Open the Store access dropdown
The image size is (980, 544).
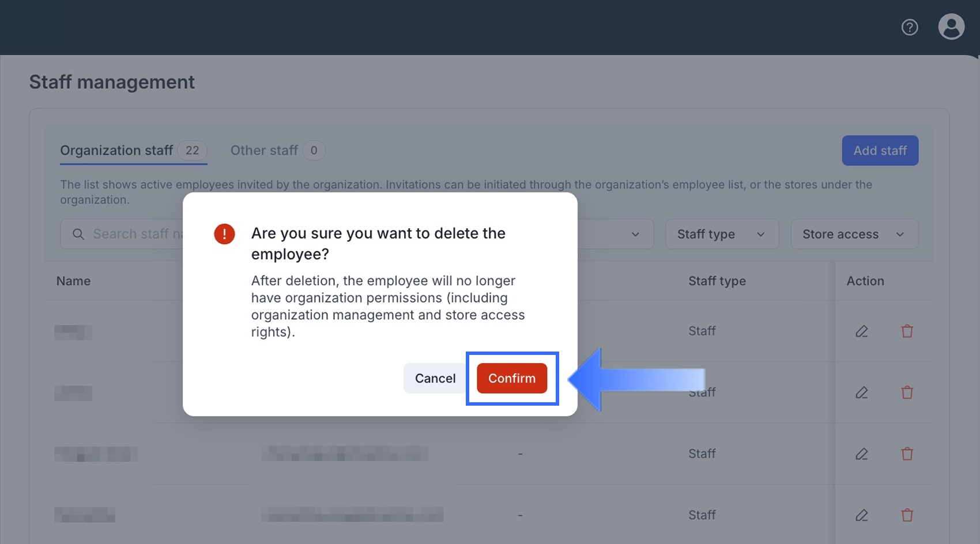[x=854, y=234]
